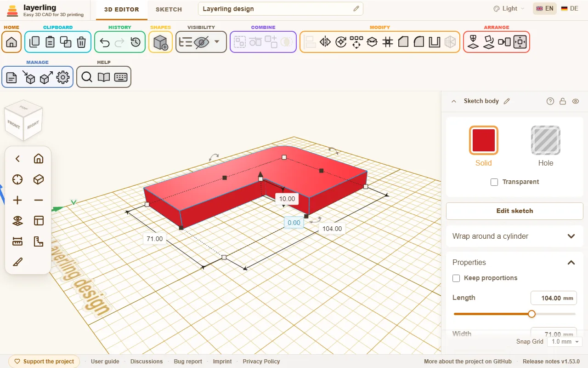Click the zoom-in plus icon
The width and height of the screenshot is (588, 368).
pos(17,200)
